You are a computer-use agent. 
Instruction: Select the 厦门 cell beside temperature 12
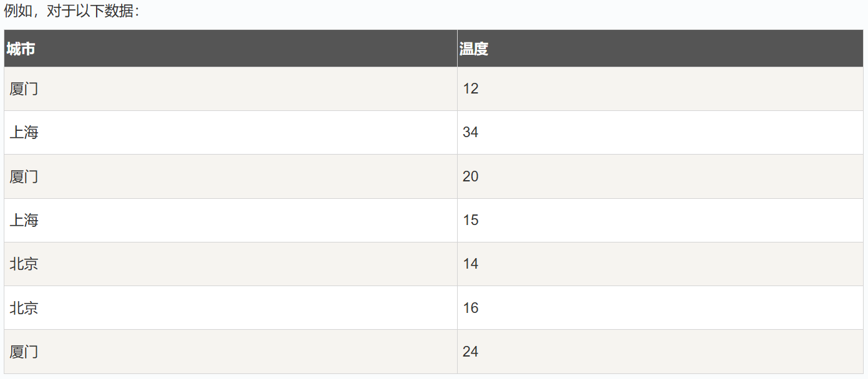click(231, 89)
